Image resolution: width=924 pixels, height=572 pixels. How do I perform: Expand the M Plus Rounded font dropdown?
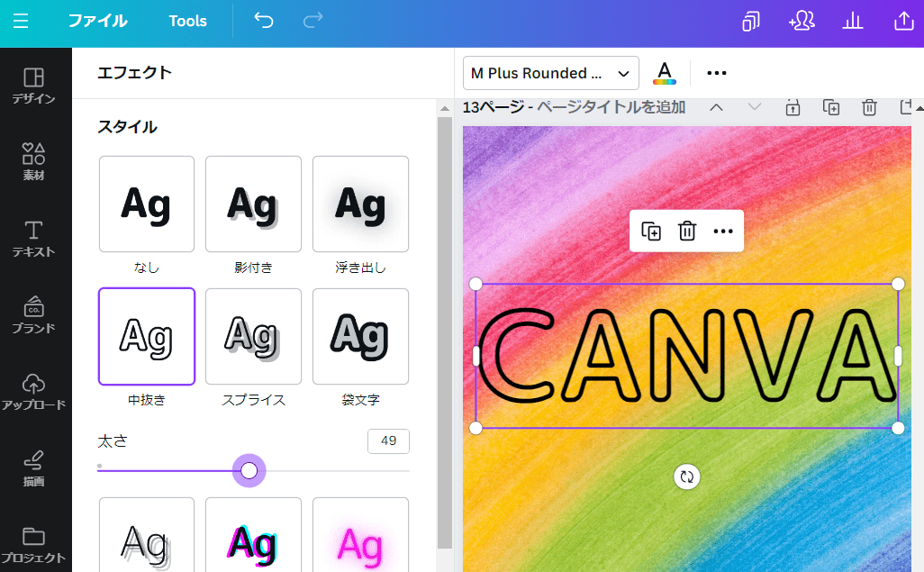tap(550, 73)
